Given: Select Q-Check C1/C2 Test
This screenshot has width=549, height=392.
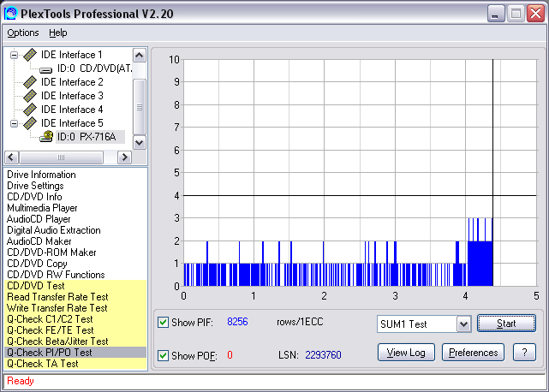Looking at the screenshot, I should pyautogui.click(x=75, y=319).
